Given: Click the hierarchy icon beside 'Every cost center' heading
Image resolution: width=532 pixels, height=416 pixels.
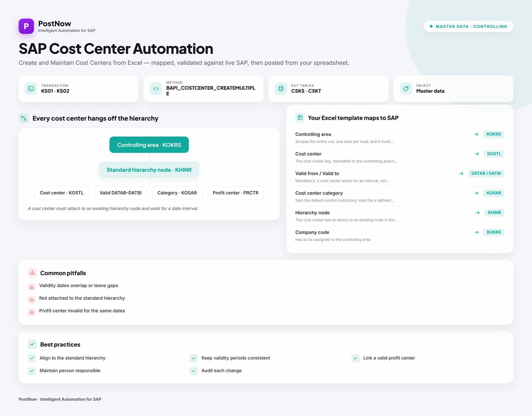Looking at the screenshot, I should (x=24, y=118).
